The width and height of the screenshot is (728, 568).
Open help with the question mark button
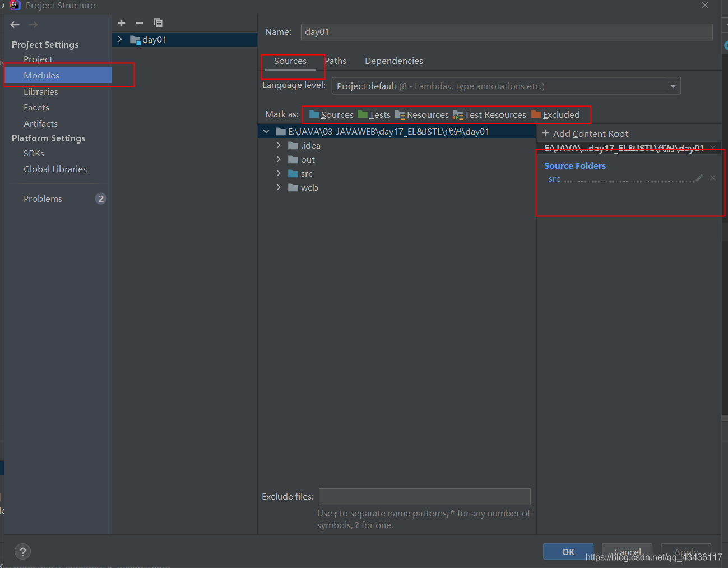[x=22, y=552]
